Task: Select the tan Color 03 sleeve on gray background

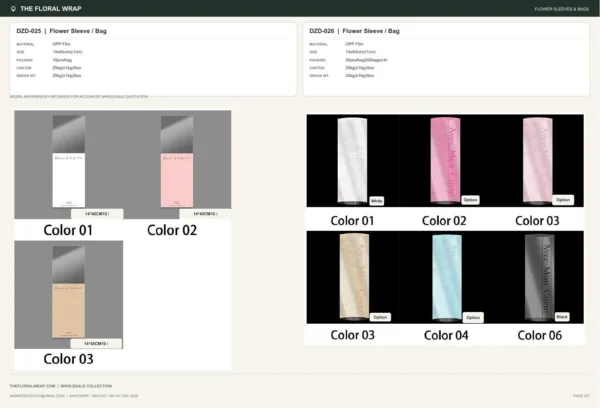Action: pos(68,292)
